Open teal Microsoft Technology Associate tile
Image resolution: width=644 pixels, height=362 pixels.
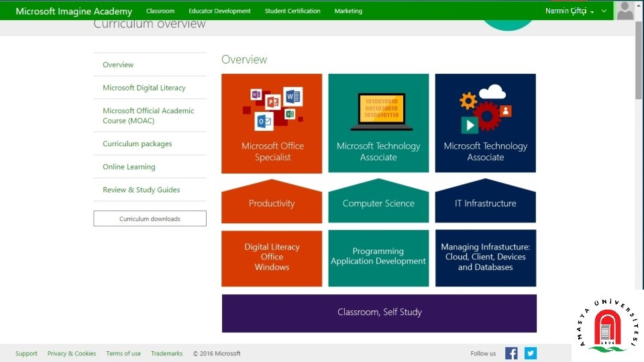[378, 123]
